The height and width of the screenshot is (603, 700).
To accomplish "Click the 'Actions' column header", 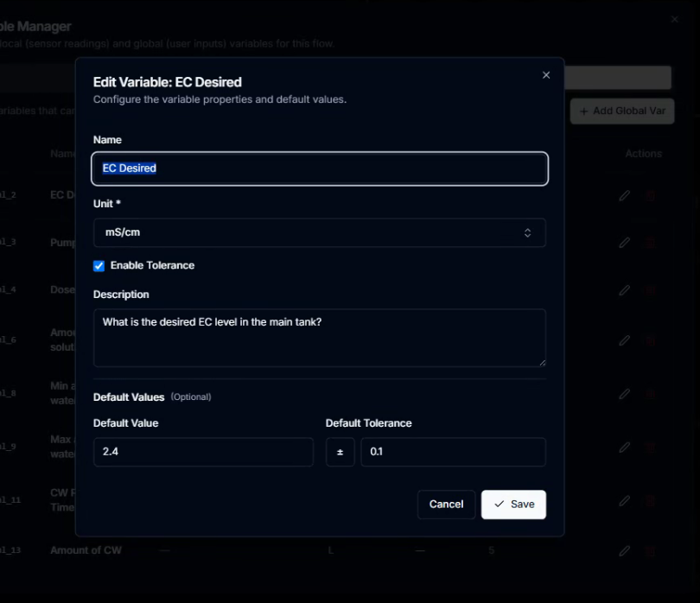I will click(643, 154).
